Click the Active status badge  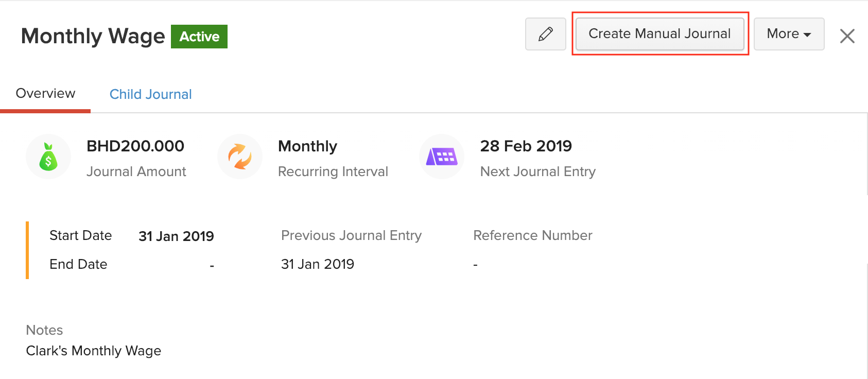pos(199,37)
